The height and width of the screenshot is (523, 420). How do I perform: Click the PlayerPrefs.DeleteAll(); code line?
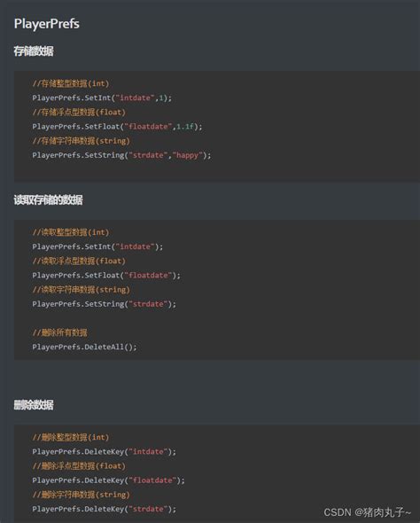point(85,347)
